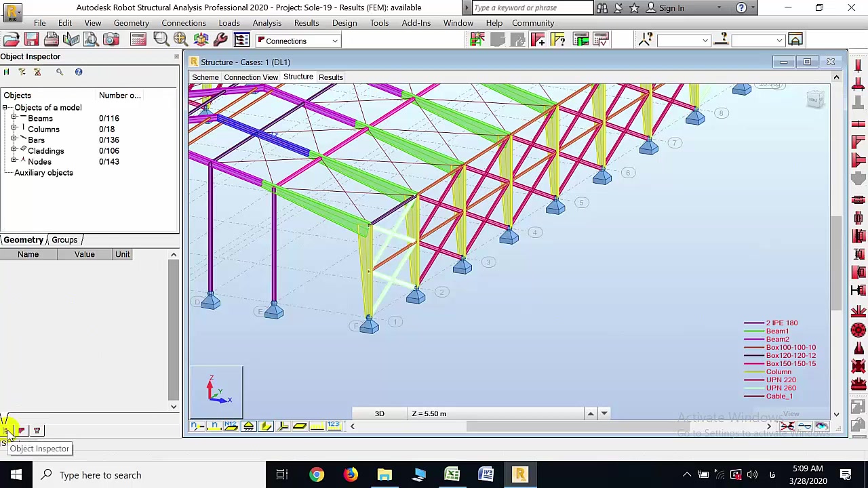Open Job Preferences wrench icon
Viewport: 868px width, 488px height.
[220, 41]
